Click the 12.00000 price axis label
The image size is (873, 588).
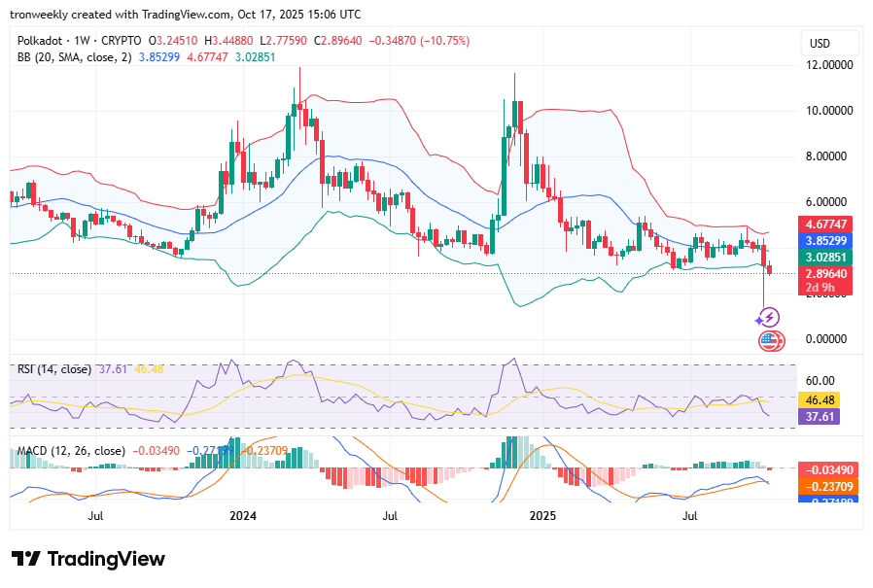pyautogui.click(x=832, y=65)
